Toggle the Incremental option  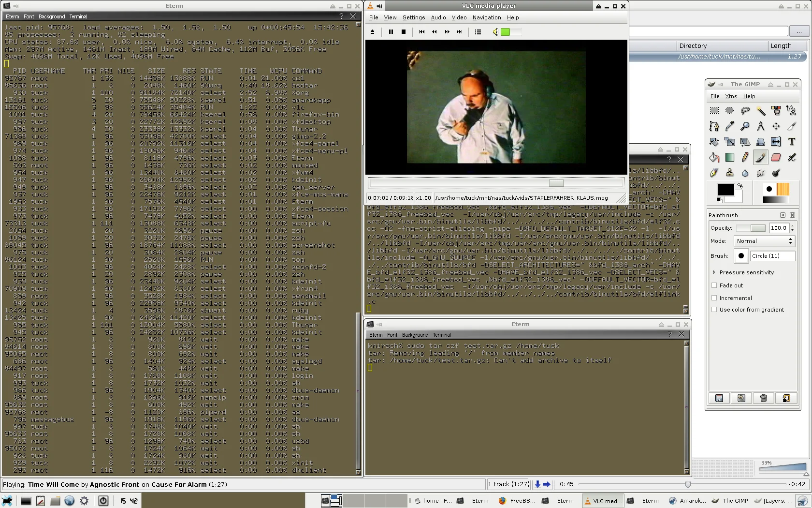714,298
